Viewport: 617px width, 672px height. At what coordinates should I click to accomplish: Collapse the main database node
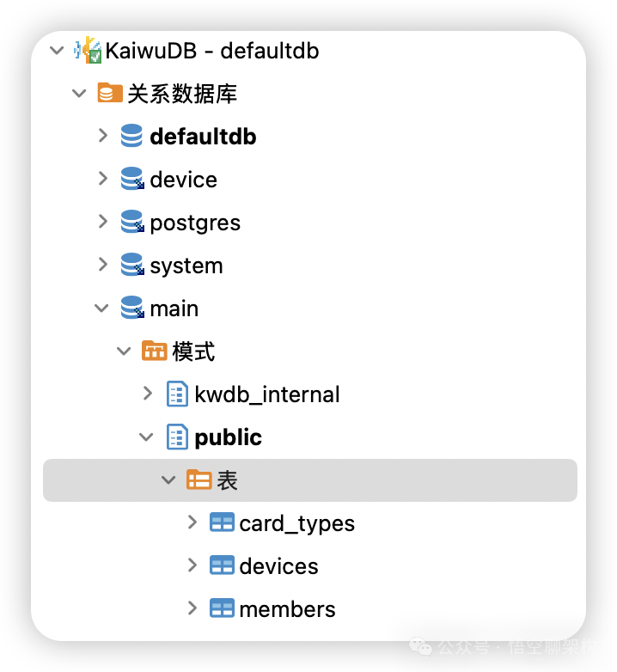[x=103, y=308]
